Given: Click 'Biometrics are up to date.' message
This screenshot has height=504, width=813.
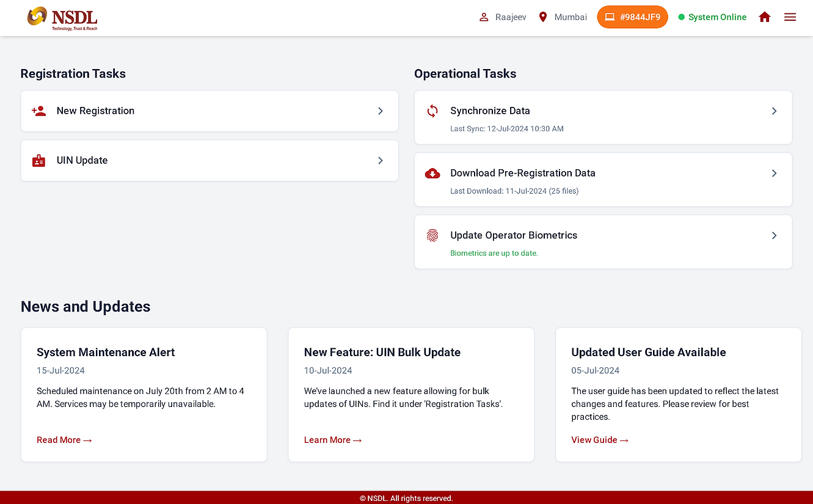Looking at the screenshot, I should click(494, 253).
